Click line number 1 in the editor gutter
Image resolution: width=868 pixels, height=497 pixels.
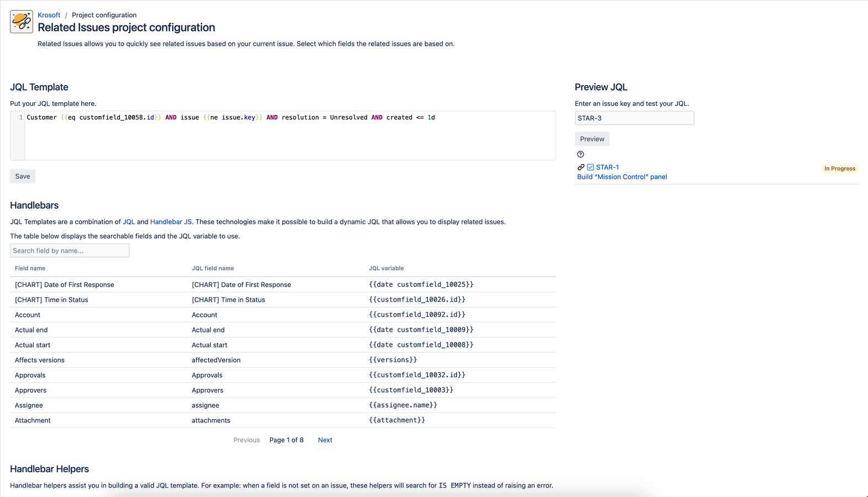click(x=21, y=118)
